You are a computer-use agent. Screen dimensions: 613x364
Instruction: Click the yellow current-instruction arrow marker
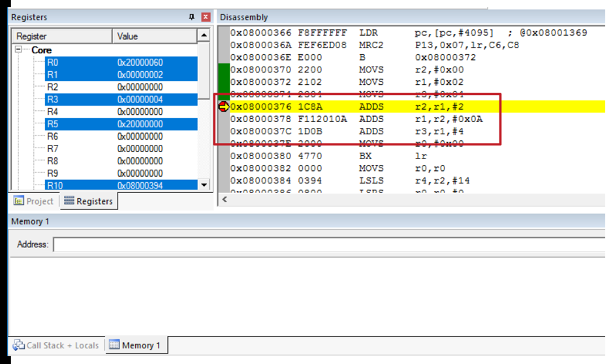click(x=224, y=107)
